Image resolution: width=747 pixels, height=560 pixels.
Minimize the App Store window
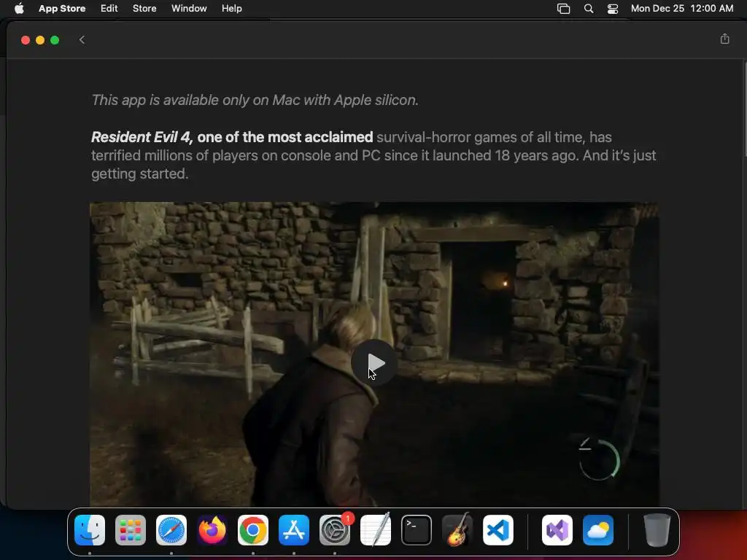click(x=40, y=40)
